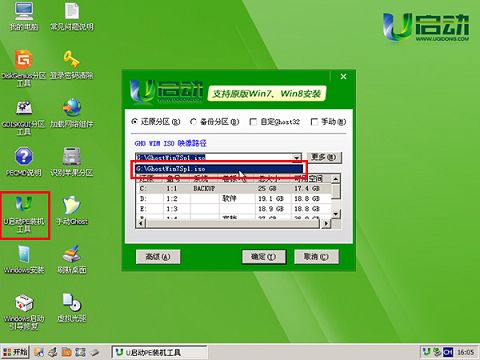Screen dimensions: 480x360
Task: Click BACKUP label cell in C: row
Action: point(204,189)
